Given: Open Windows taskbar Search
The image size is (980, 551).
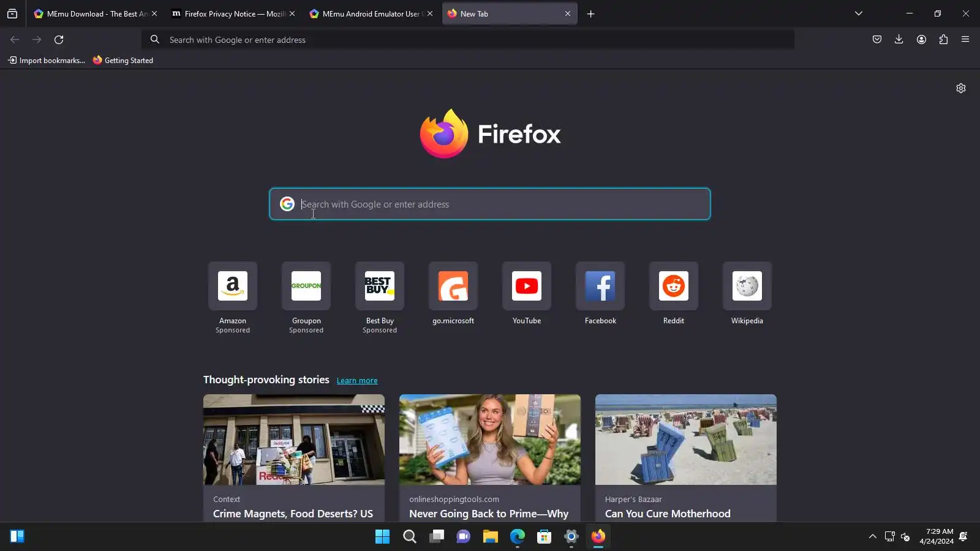Looking at the screenshot, I should pyautogui.click(x=410, y=537).
